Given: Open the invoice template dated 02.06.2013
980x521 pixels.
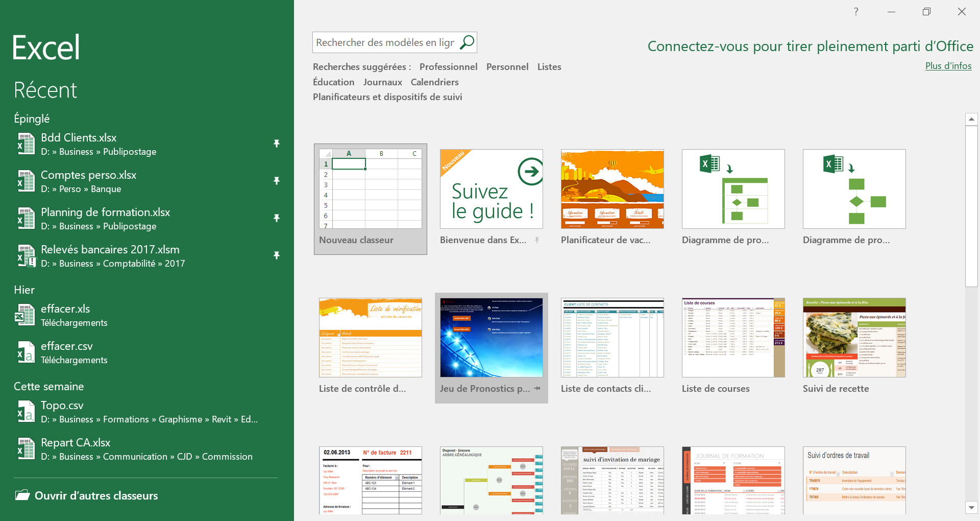Looking at the screenshot, I should (370, 480).
